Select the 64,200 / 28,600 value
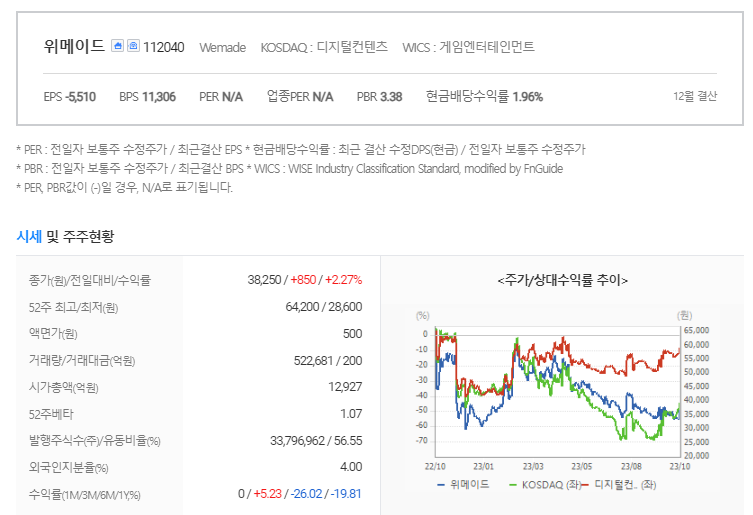 [x=324, y=307]
